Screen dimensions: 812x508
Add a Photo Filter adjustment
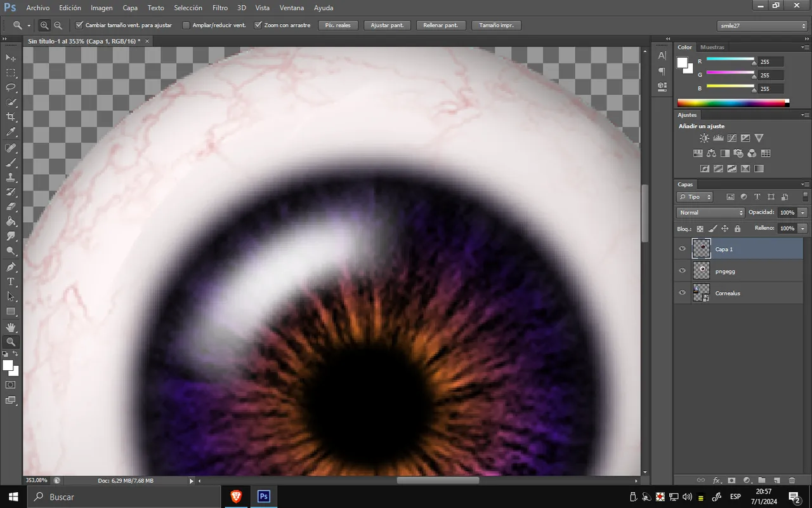pos(738,153)
